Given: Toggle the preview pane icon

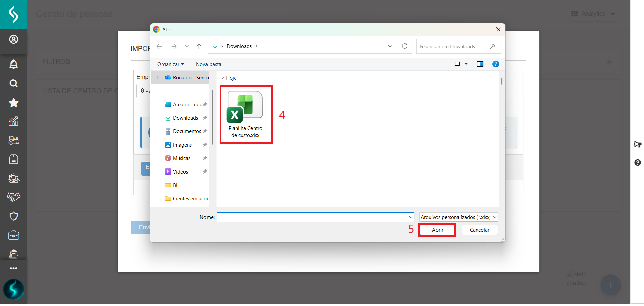Looking at the screenshot, I should (x=480, y=64).
